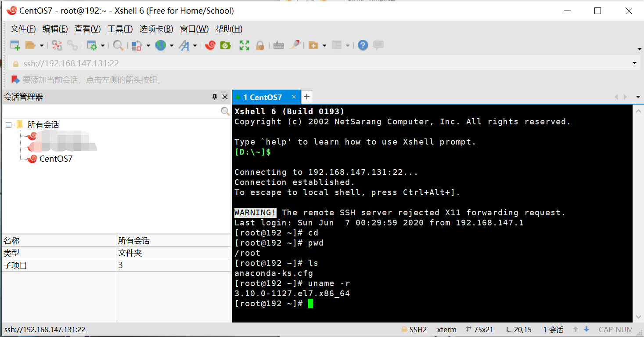The height and width of the screenshot is (337, 644).
Task: Expand the Font dropdown arrow
Action: [195, 45]
